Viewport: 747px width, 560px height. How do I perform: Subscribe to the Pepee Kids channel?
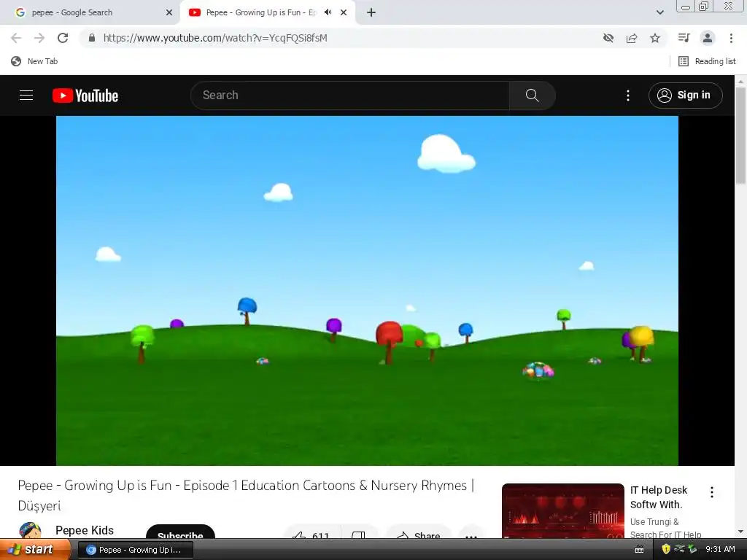point(180,532)
